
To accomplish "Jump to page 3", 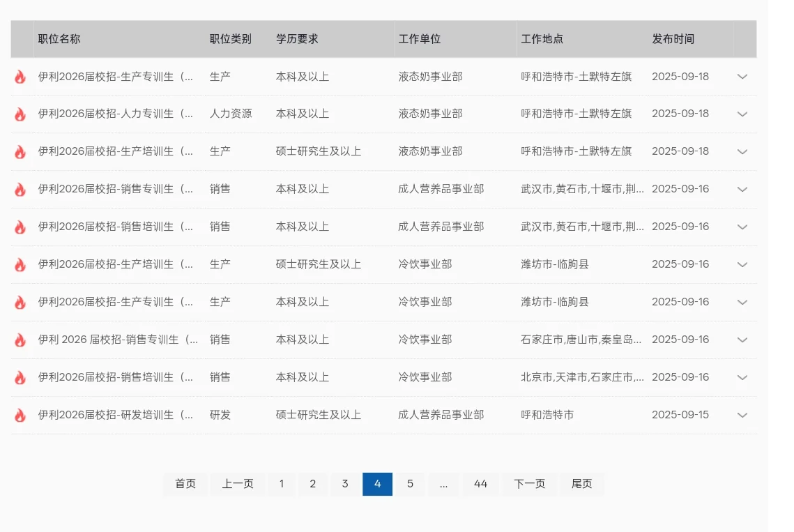I will (345, 484).
